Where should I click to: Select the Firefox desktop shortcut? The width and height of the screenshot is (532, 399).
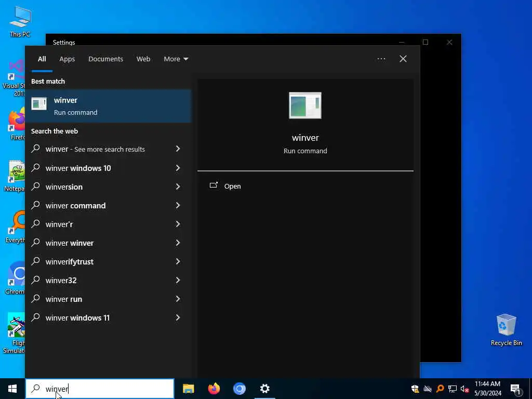(16, 124)
